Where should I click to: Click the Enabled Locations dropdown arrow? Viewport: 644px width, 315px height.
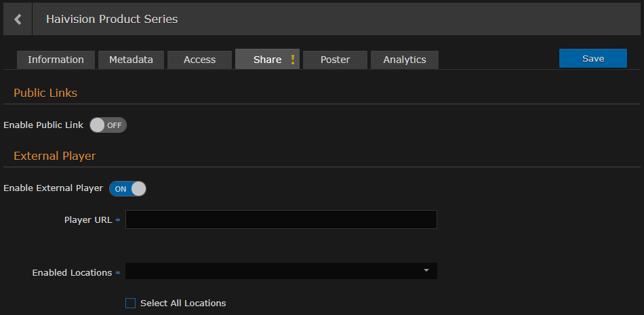click(426, 271)
